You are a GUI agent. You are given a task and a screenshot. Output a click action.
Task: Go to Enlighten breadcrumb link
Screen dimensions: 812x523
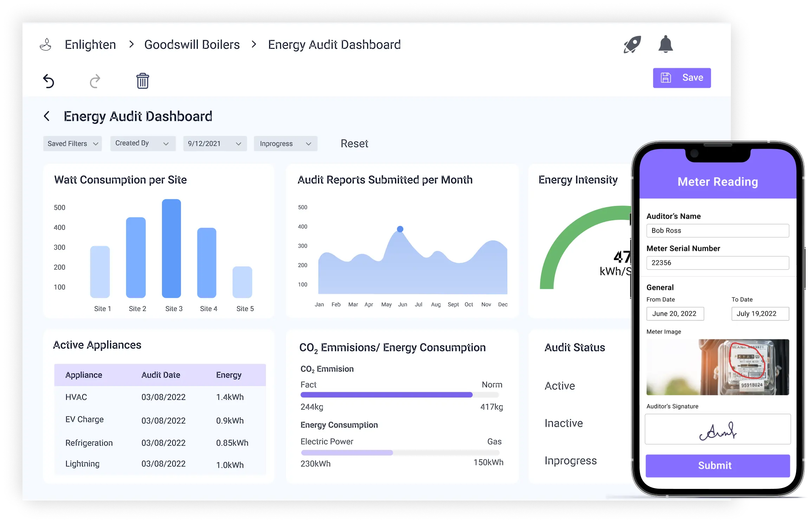[90, 45]
